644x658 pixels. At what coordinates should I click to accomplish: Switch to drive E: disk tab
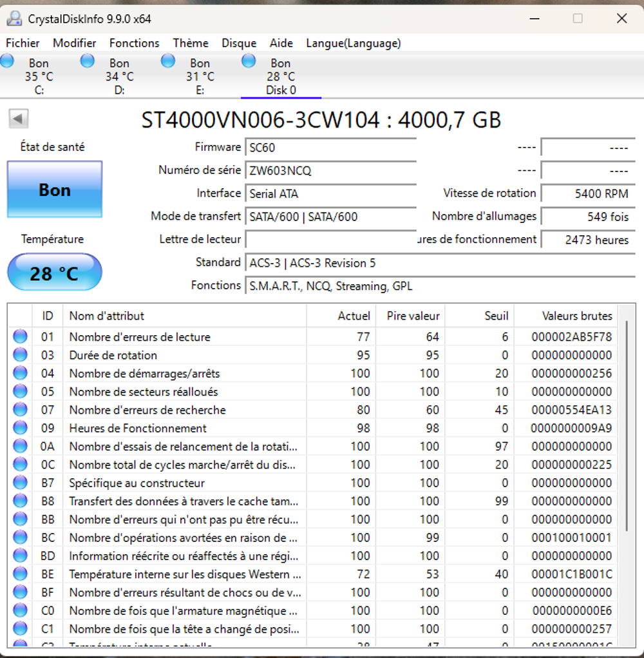200,76
